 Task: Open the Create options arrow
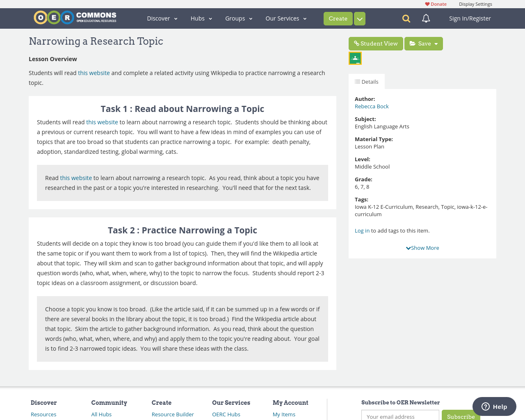[359, 18]
